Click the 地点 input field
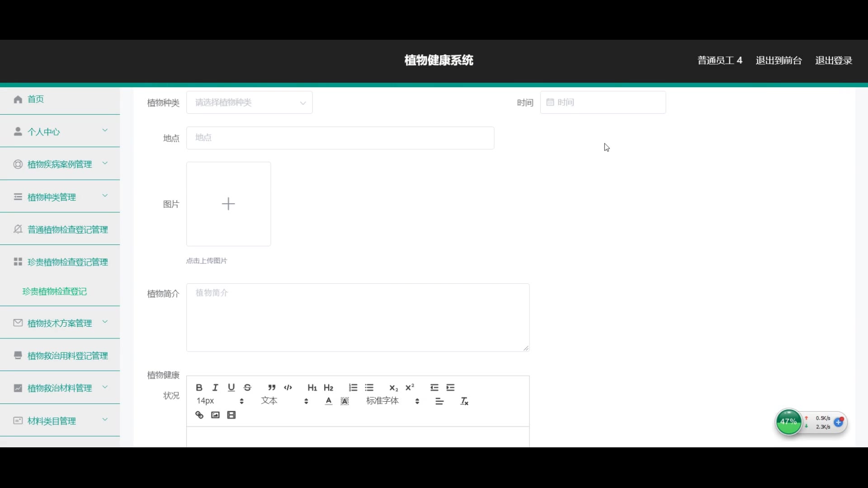Screen dimensions: 868x488 click(x=340, y=138)
